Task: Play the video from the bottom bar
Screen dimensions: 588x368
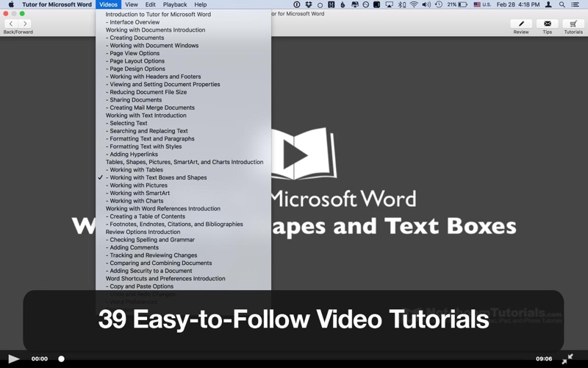Action: 14,359
